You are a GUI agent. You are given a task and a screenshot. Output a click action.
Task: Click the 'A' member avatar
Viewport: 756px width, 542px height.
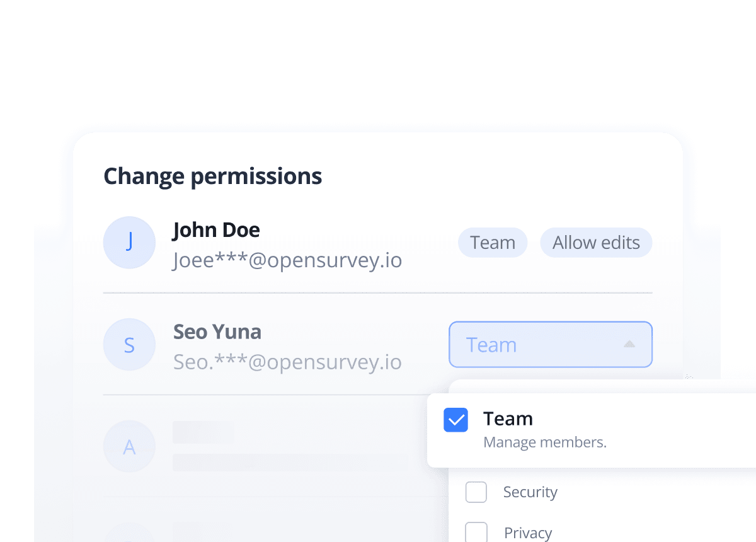point(129,447)
